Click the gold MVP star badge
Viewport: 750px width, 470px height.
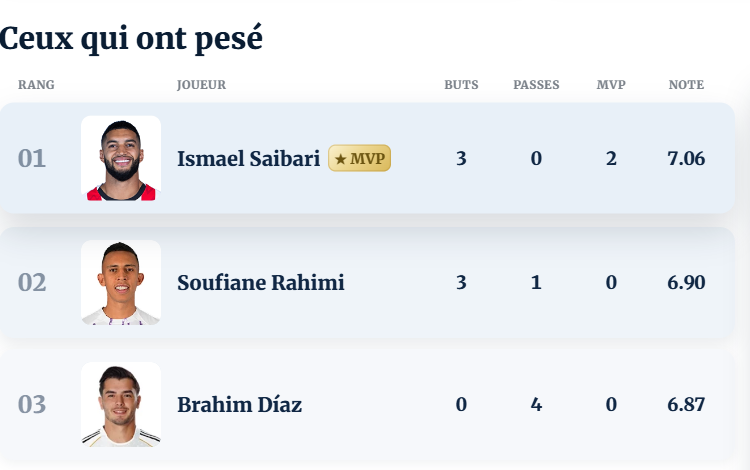point(360,158)
